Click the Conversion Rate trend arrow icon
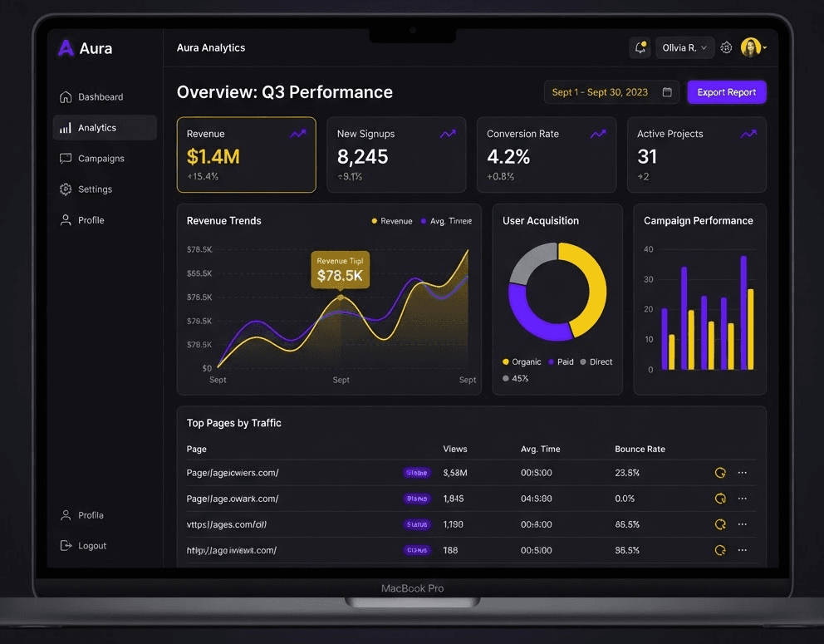The image size is (824, 644). point(598,134)
